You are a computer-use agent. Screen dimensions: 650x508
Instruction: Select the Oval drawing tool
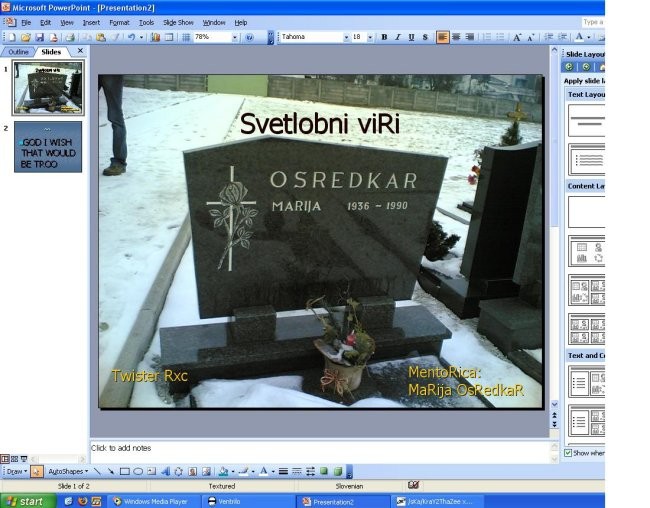pyautogui.click(x=138, y=472)
